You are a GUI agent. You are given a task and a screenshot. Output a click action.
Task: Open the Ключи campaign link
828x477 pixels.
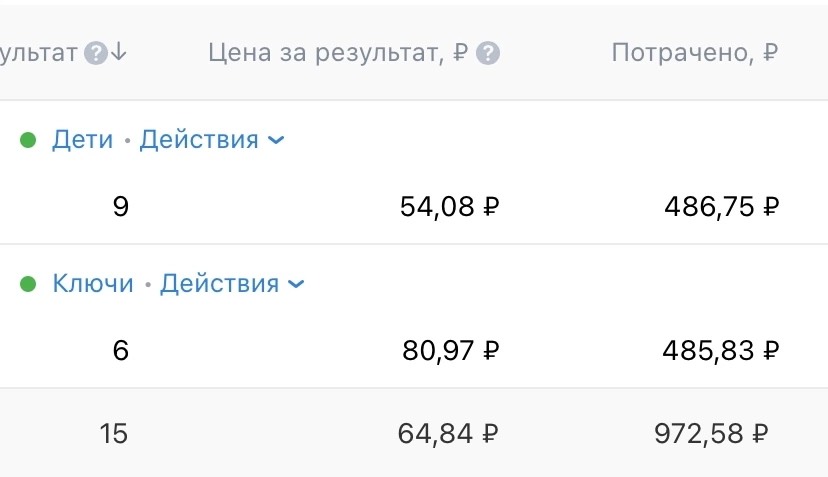93,284
